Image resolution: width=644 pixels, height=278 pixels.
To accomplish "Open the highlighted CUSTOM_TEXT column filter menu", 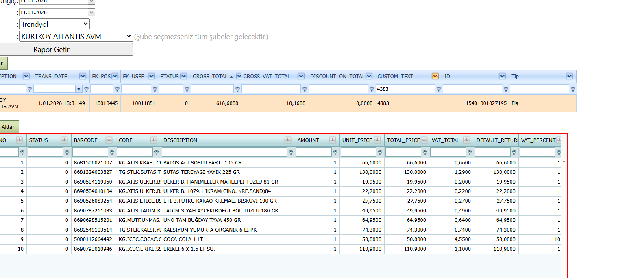I will pos(435,76).
